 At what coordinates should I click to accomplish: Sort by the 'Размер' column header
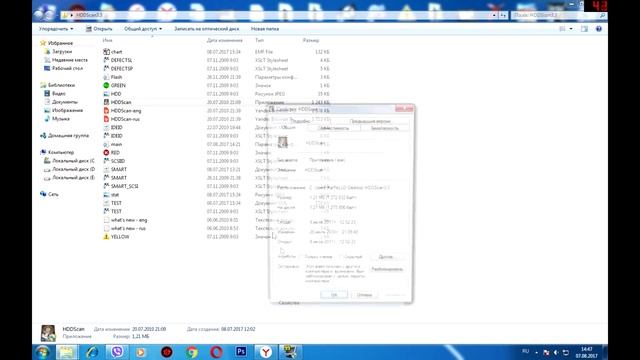311,40
